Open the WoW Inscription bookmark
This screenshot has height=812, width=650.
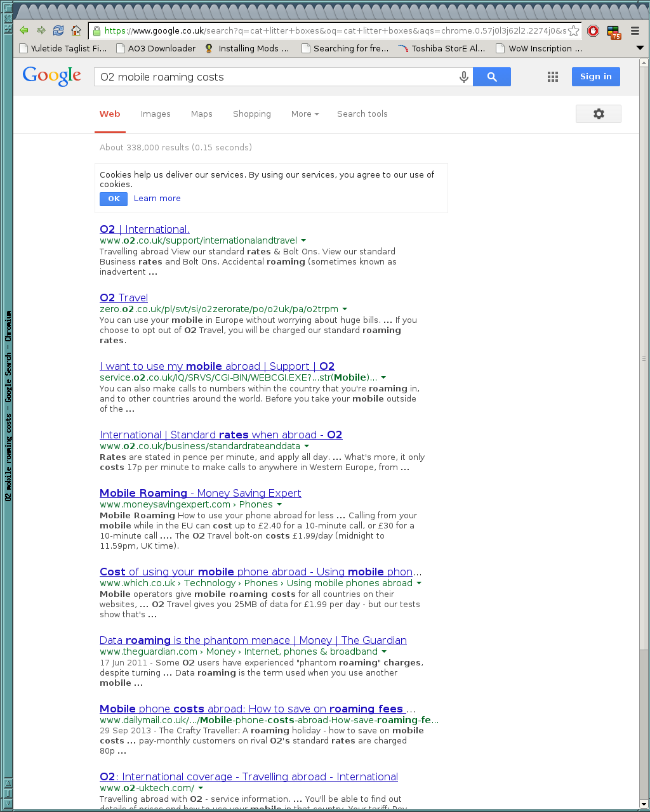click(x=539, y=48)
